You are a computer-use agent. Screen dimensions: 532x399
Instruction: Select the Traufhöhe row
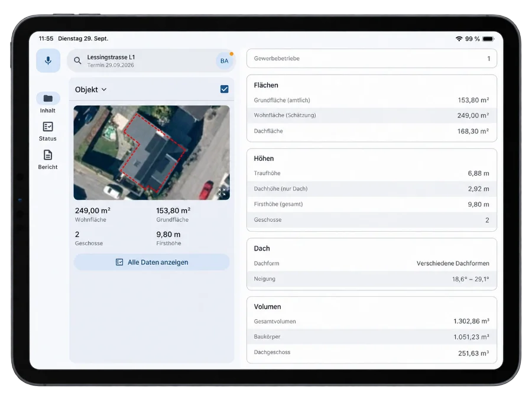(x=372, y=173)
